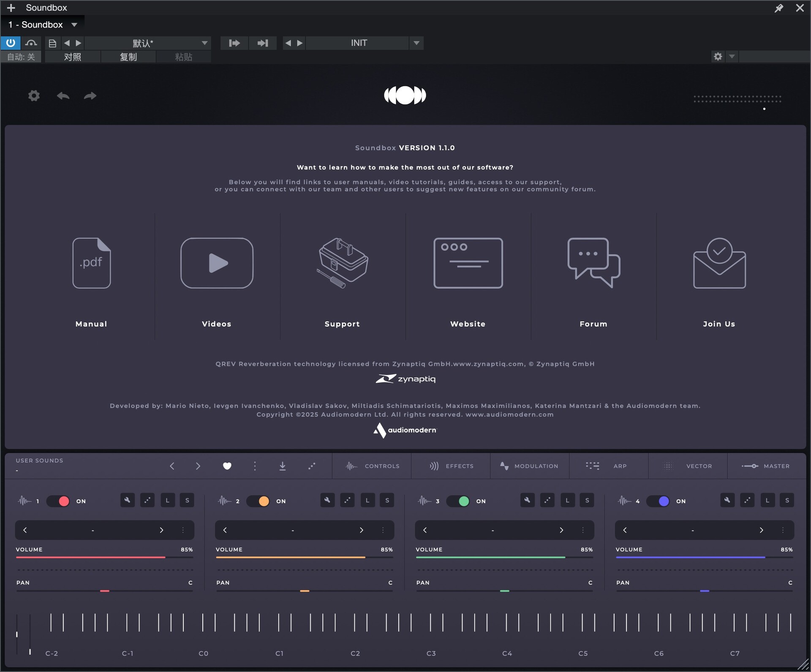Adjust layer 1 VOLUME slider

(104, 558)
